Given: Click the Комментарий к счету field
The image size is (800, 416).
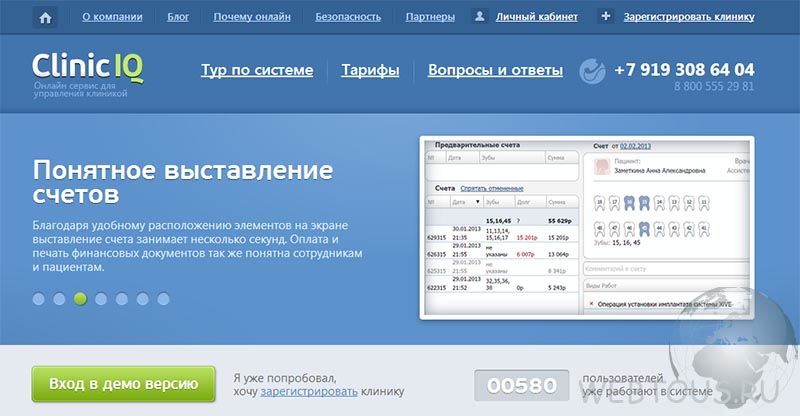Looking at the screenshot, I should [667, 268].
